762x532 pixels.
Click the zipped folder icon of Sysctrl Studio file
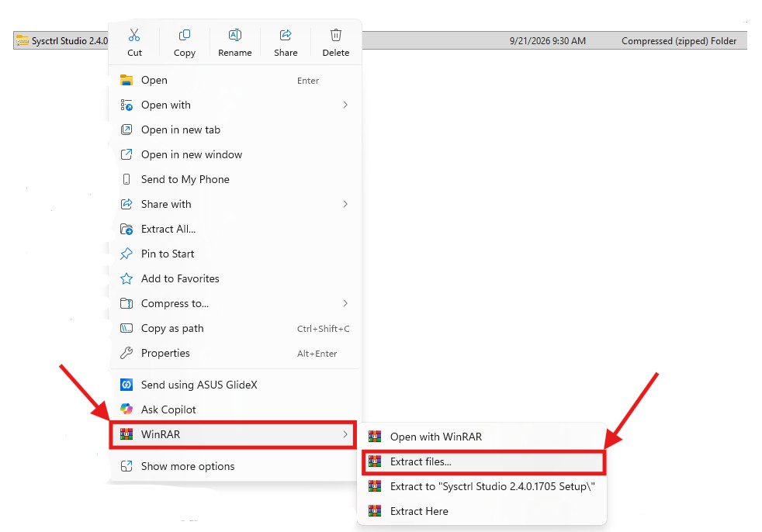[x=22, y=41]
